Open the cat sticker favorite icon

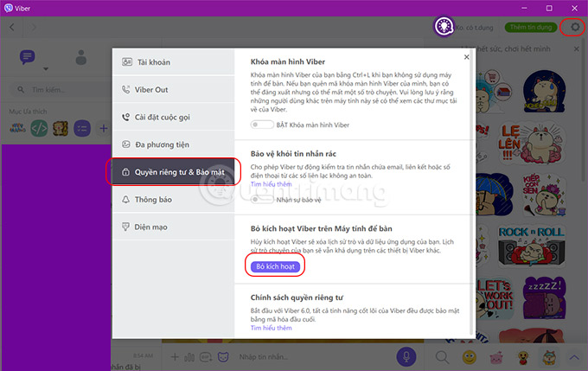(x=61, y=129)
